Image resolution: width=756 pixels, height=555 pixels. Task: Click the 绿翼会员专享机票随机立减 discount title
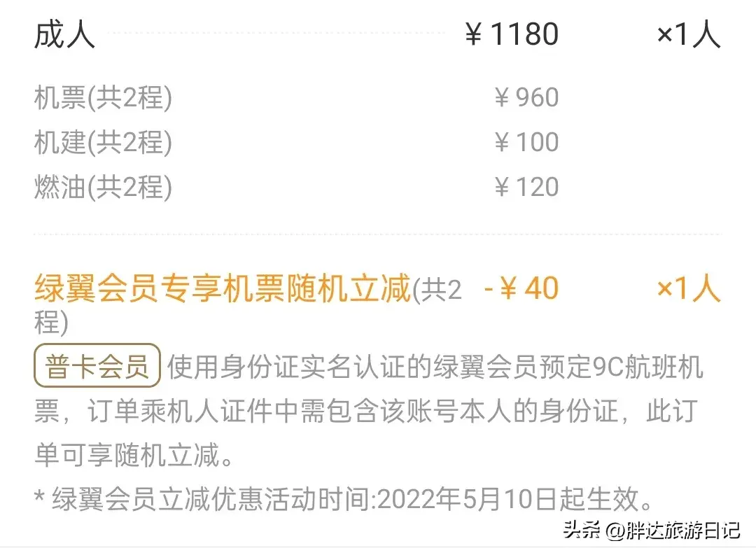[223, 288]
